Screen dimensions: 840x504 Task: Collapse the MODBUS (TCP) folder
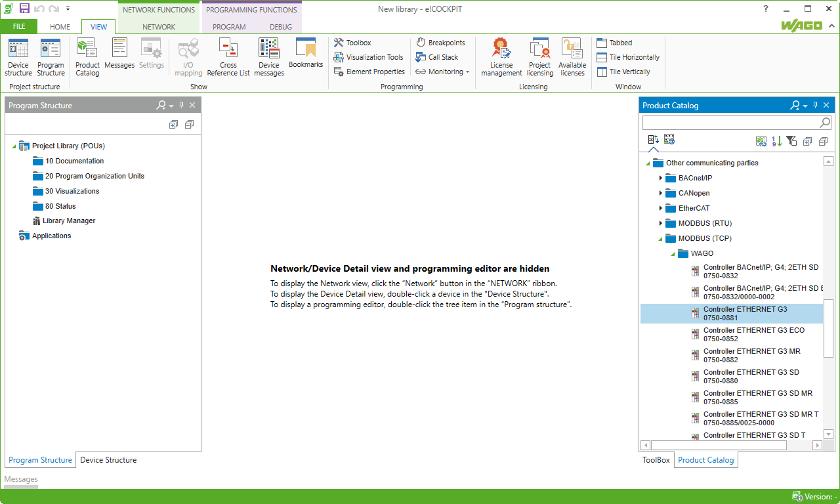tap(661, 239)
